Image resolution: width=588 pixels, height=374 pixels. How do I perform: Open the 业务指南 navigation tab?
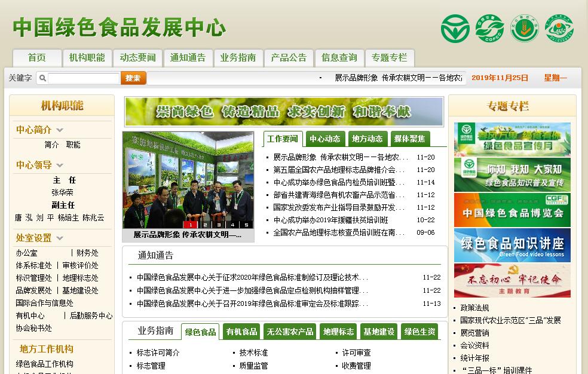pyautogui.click(x=238, y=58)
